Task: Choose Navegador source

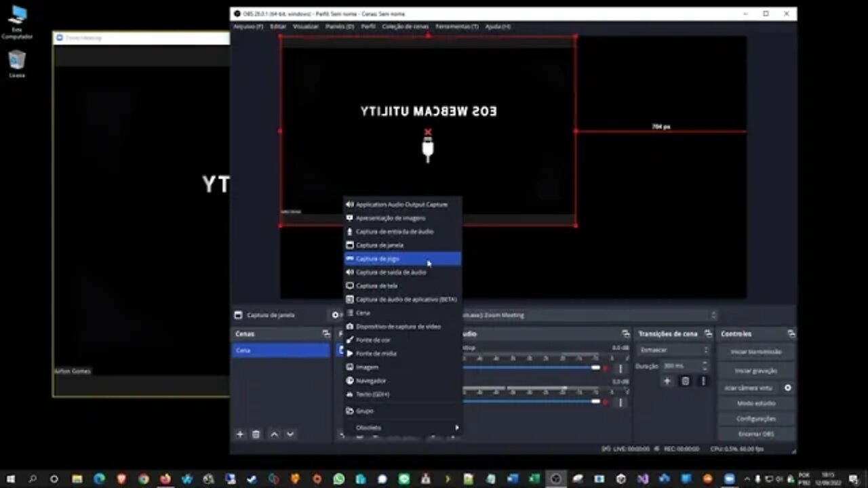Action: point(402,380)
